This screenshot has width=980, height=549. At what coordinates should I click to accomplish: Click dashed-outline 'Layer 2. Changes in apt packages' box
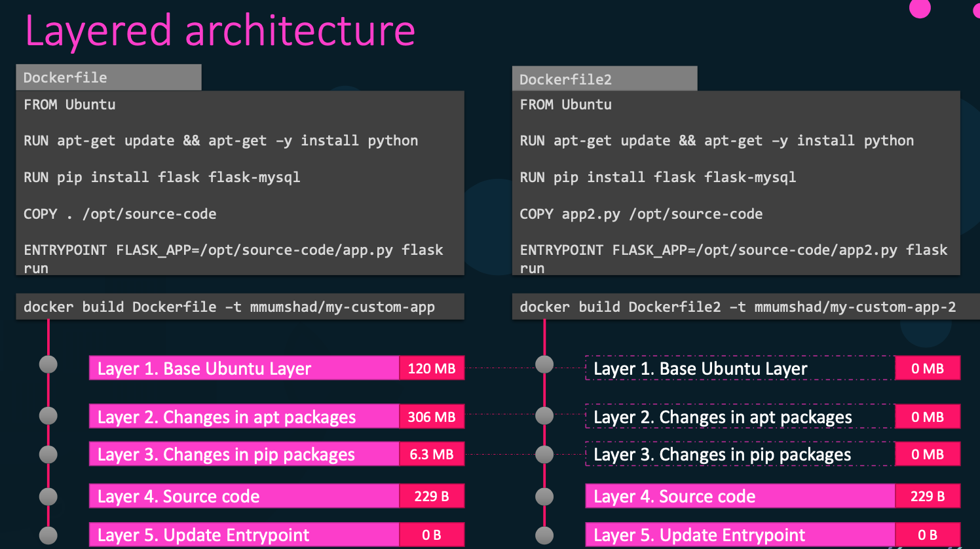pyautogui.click(x=740, y=417)
